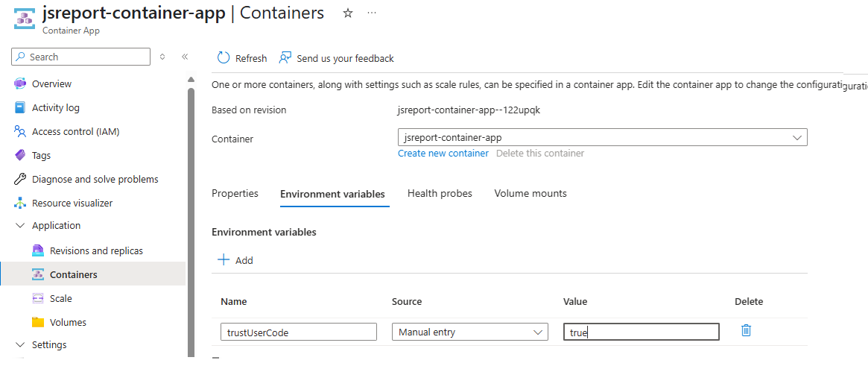Click the Refresh icon in toolbar

click(223, 58)
